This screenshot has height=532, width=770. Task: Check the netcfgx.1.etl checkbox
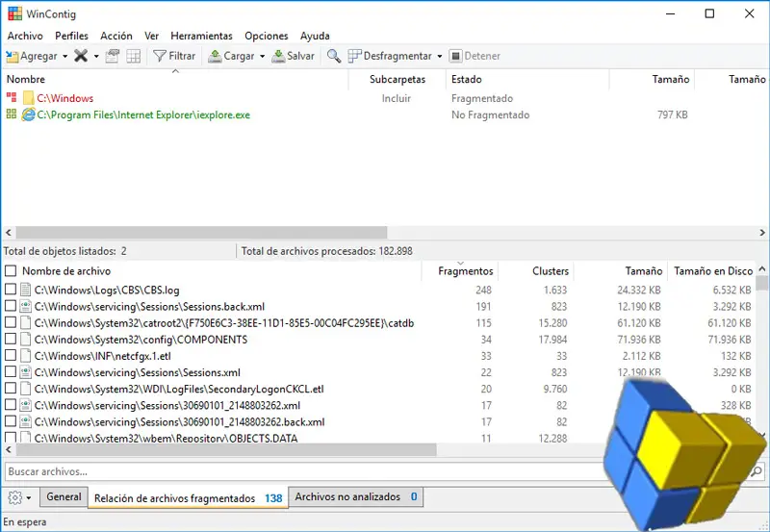point(11,355)
